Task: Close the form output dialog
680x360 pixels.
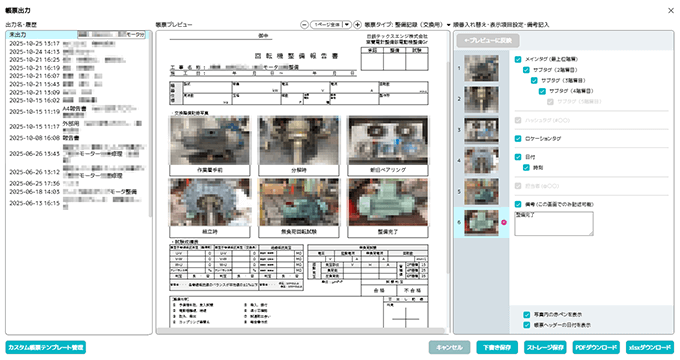Action: 670,10
